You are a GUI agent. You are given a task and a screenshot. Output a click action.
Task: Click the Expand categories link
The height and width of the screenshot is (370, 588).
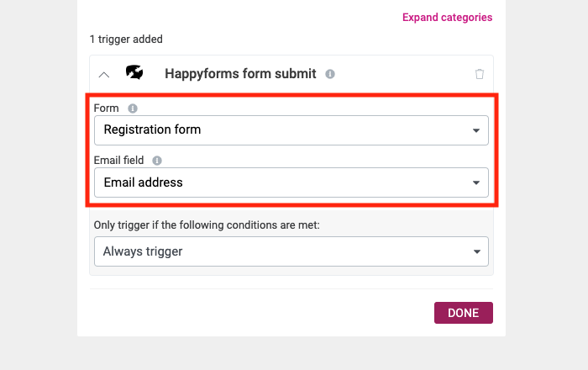coord(447,18)
